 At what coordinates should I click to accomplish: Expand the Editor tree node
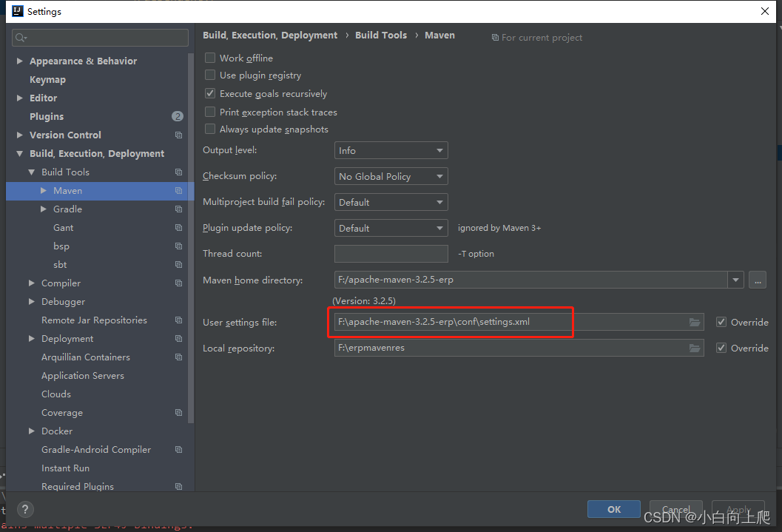point(19,98)
